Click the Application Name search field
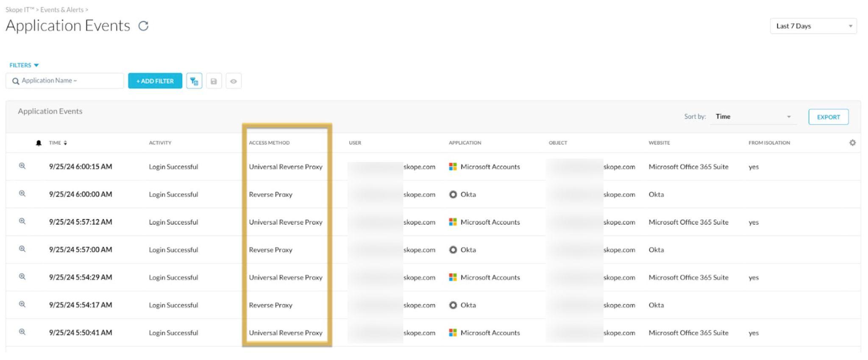 tap(65, 81)
